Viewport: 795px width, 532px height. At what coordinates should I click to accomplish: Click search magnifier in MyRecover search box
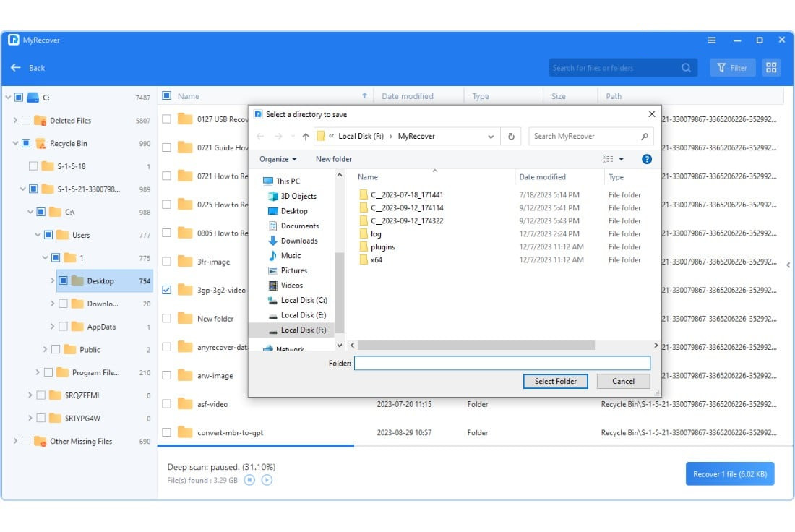(686, 68)
